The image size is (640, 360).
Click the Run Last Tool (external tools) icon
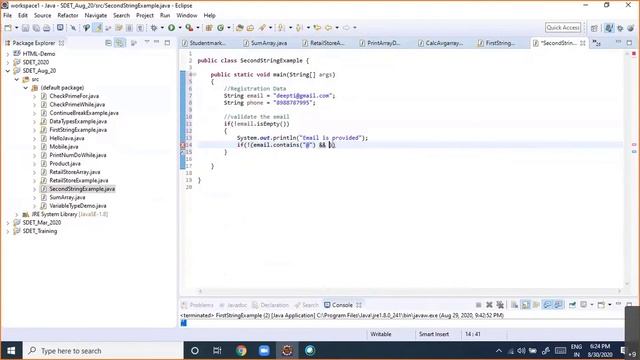(189, 28)
